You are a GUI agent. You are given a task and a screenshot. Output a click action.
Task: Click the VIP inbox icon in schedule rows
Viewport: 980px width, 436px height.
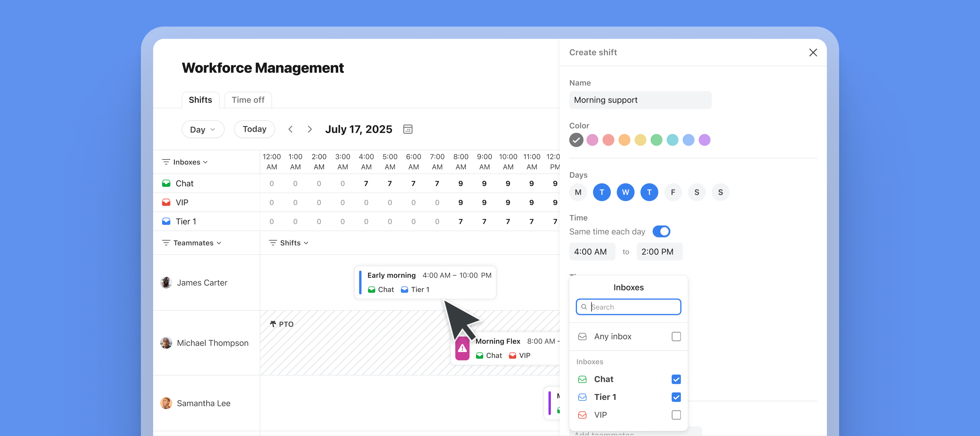tap(166, 203)
